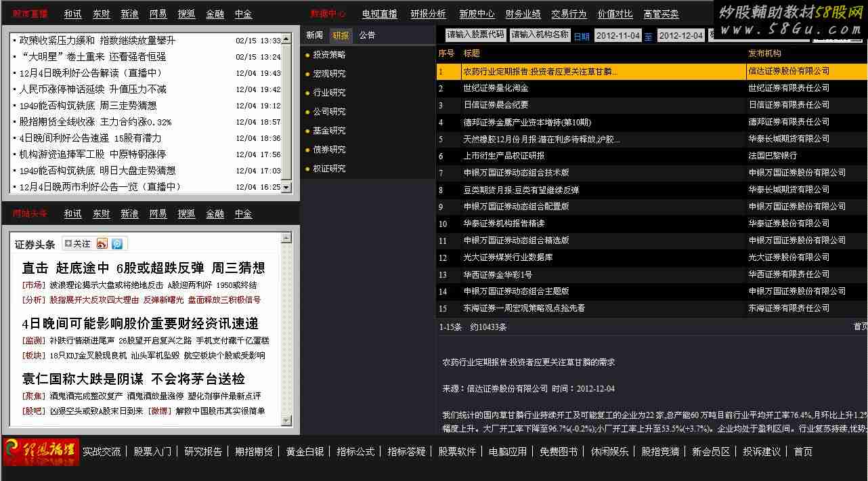Image resolution: width=868 pixels, height=481 pixels.
Task: Click the red forum logo at bottom left
Action: tap(41, 452)
